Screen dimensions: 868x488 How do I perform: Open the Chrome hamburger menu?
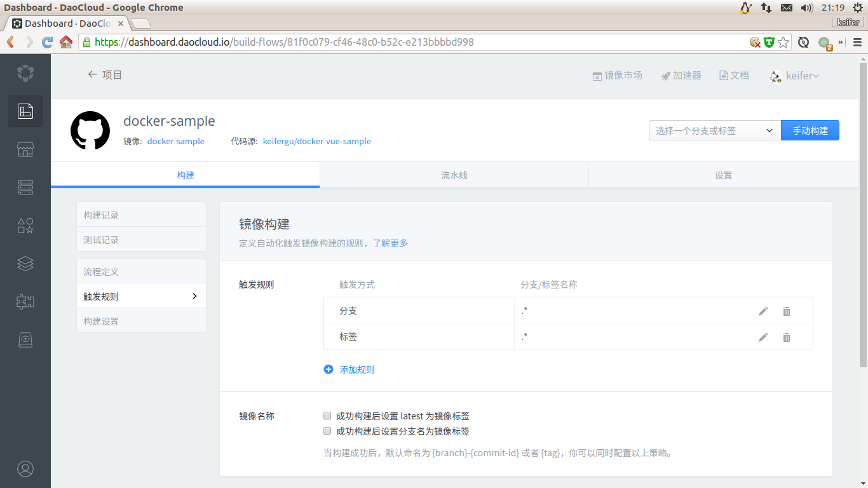857,43
